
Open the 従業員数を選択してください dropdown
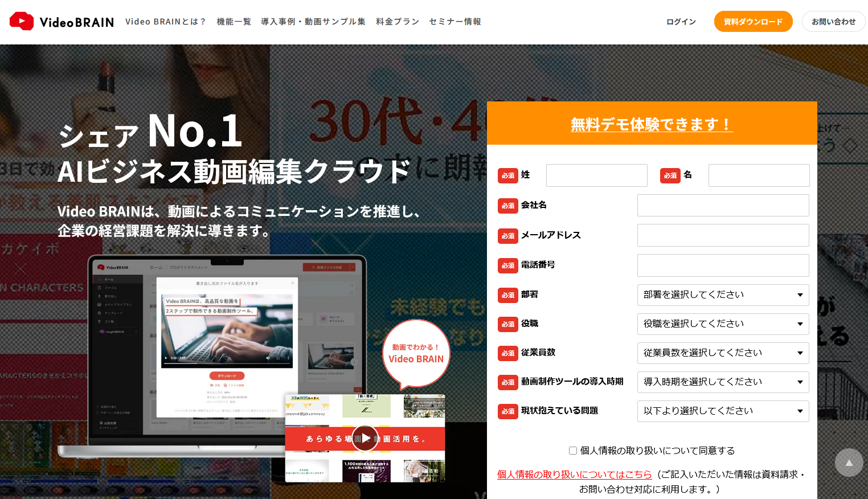point(723,353)
